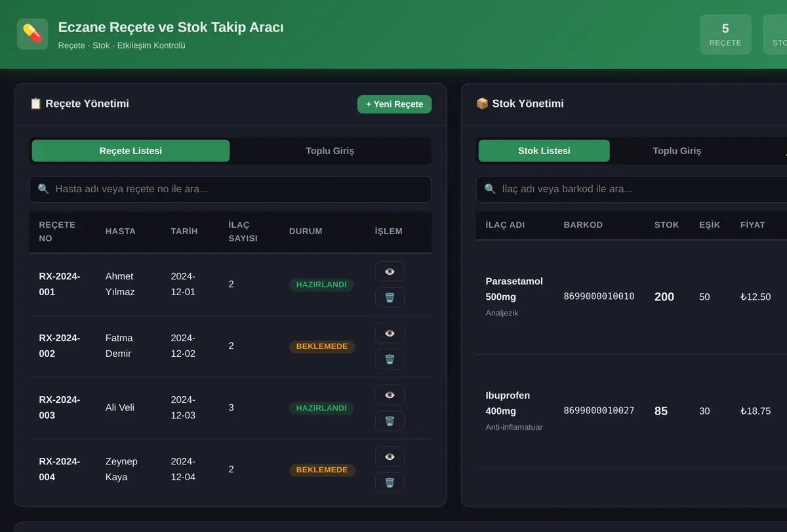
Task: Click the 5 Reçete counter card
Action: (x=725, y=34)
